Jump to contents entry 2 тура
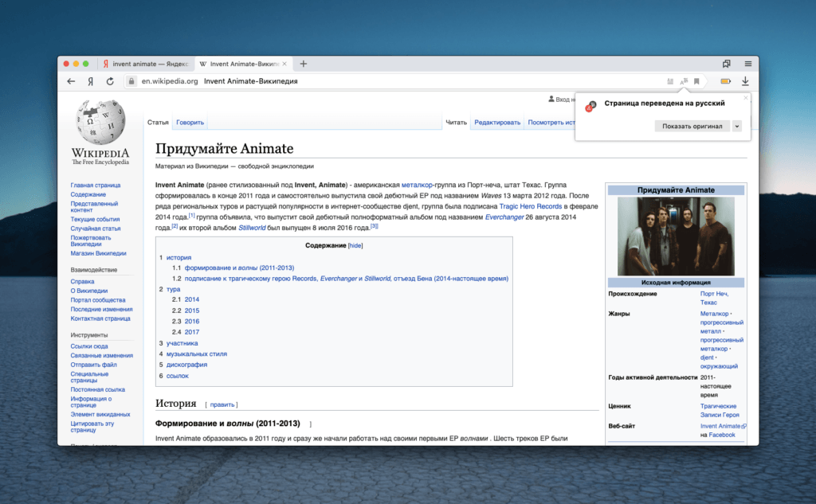Screen dimensions: 816x504 tap(173, 289)
